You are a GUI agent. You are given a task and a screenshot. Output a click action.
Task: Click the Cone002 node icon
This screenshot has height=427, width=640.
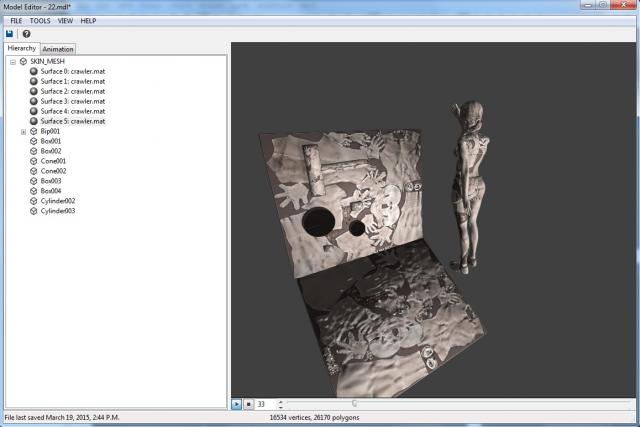tap(34, 171)
